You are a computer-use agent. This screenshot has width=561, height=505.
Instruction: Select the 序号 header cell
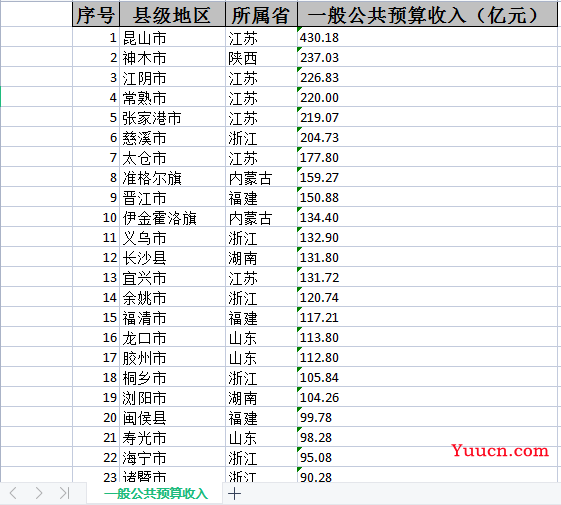(x=96, y=15)
